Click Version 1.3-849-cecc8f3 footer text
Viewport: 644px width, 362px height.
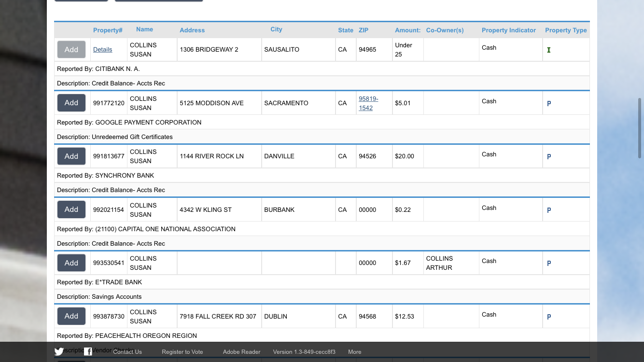(304, 352)
